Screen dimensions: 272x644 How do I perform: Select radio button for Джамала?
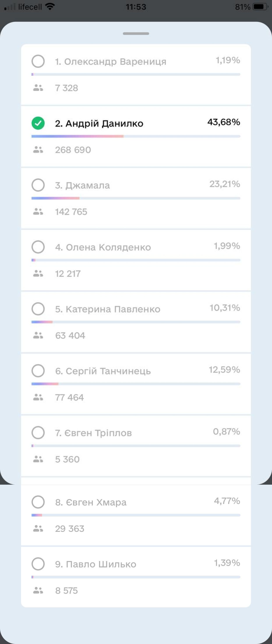point(38,185)
